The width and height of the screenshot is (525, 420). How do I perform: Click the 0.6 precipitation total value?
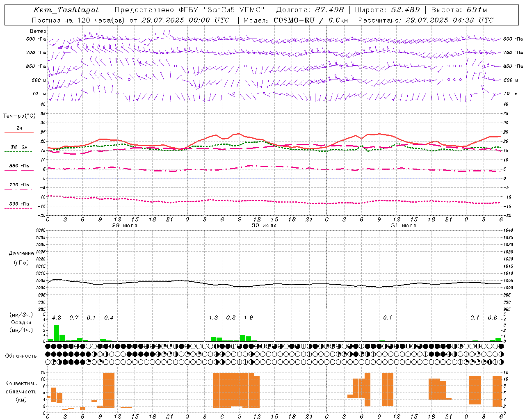tap(492, 318)
